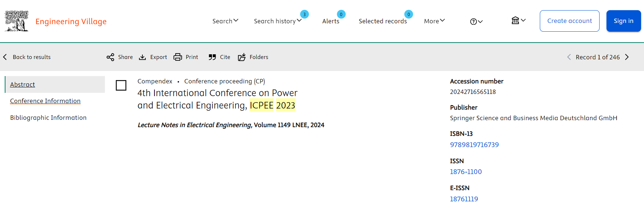Click the conference proceeding title text
The image size is (644, 213).
(217, 99)
